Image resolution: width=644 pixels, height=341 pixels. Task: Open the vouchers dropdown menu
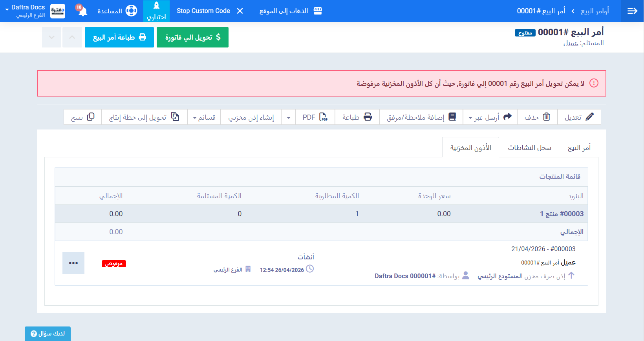204,117
